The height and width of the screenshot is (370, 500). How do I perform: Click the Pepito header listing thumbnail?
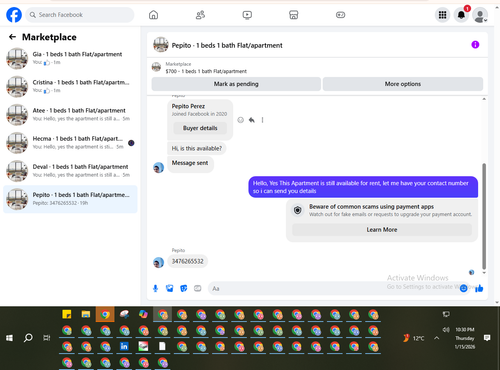point(161,45)
